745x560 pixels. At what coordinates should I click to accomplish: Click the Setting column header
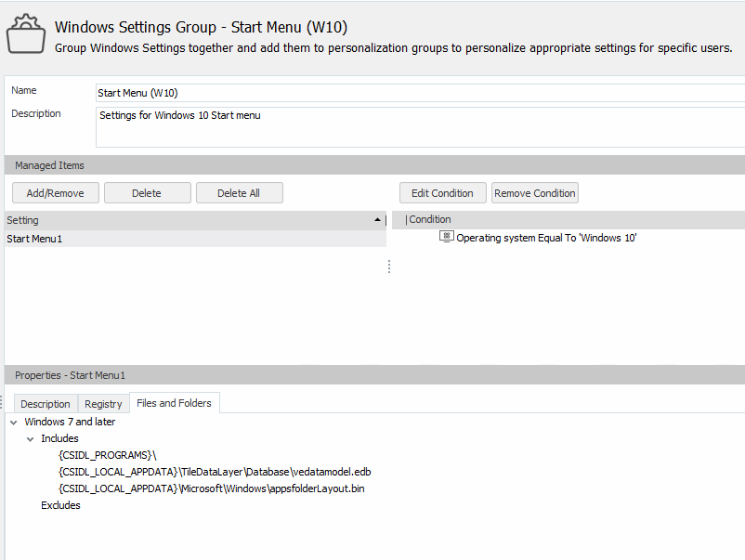(195, 220)
